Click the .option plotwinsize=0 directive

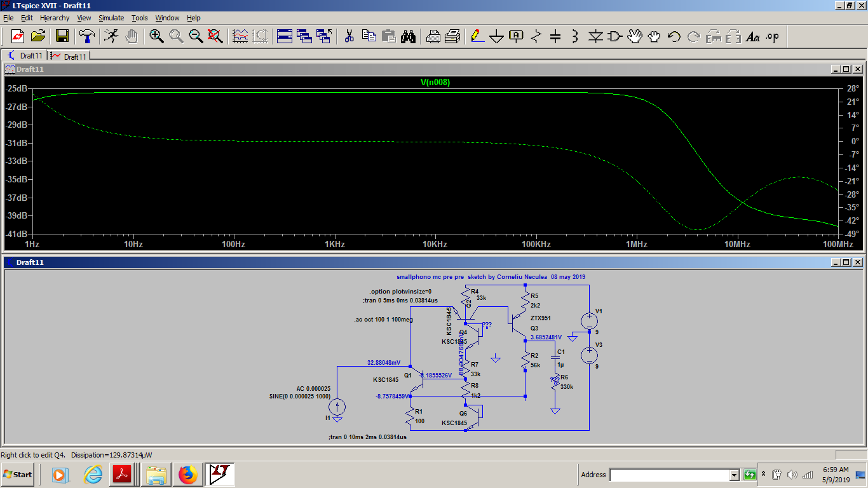[400, 292]
